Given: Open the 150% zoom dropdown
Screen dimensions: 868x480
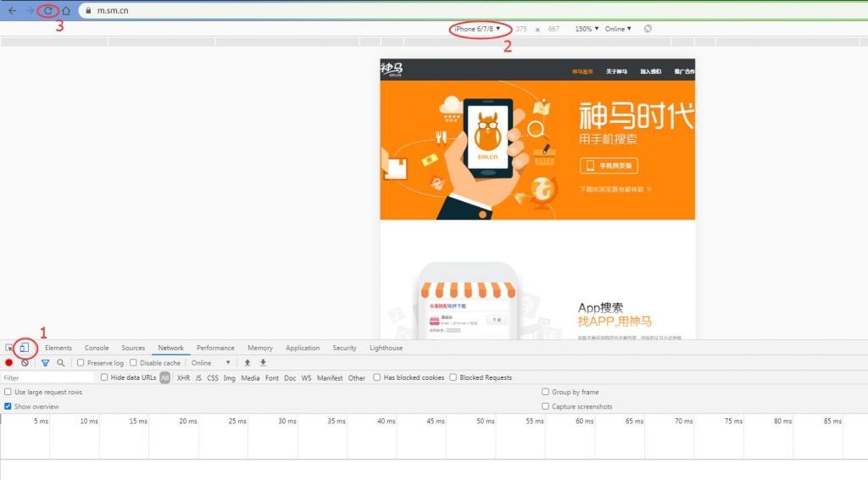Looking at the screenshot, I should pyautogui.click(x=587, y=29).
